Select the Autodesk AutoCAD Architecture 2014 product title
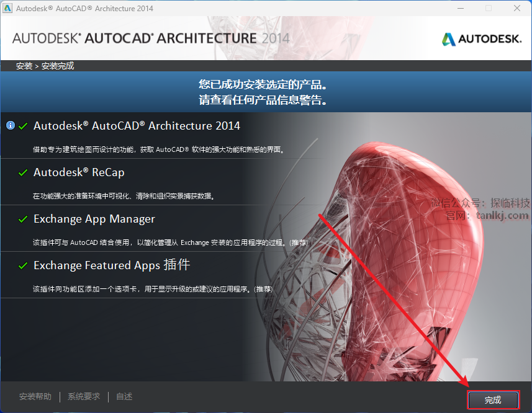The width and height of the screenshot is (532, 413). 137,126
